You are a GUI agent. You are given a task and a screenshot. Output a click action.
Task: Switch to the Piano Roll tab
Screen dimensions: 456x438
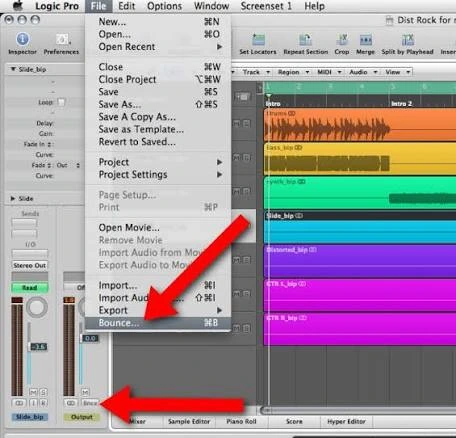click(241, 421)
